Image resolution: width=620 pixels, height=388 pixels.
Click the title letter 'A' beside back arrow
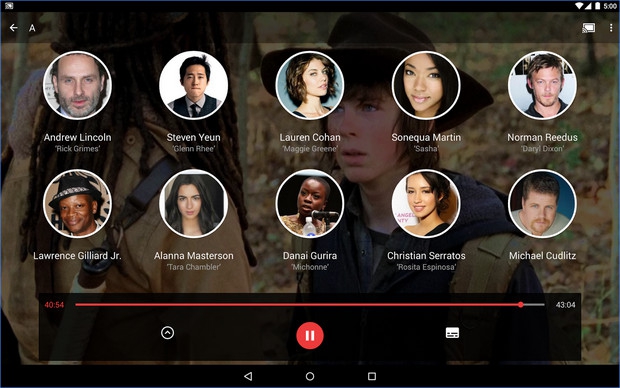[32, 28]
